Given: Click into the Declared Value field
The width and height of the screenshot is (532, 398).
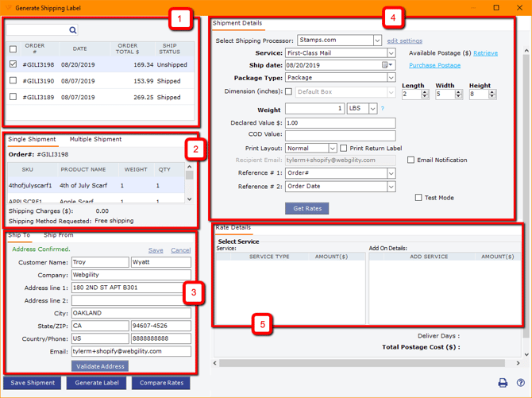Looking at the screenshot, I should [339, 123].
